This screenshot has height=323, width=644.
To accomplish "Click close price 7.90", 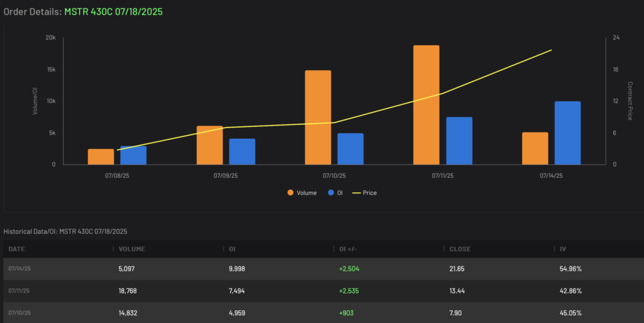I will pyautogui.click(x=455, y=313).
